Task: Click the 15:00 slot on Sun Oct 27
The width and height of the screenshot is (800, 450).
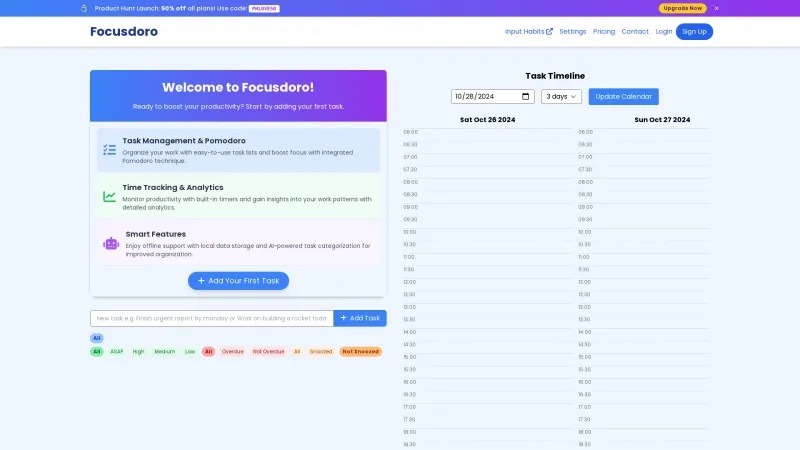Action: 644,359
